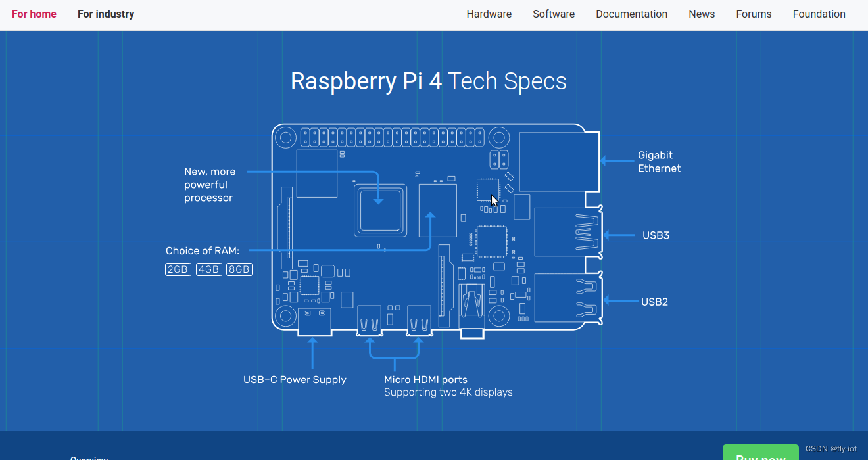Click the USB2 port block on the diagram
This screenshot has width=868, height=460.
click(x=569, y=298)
